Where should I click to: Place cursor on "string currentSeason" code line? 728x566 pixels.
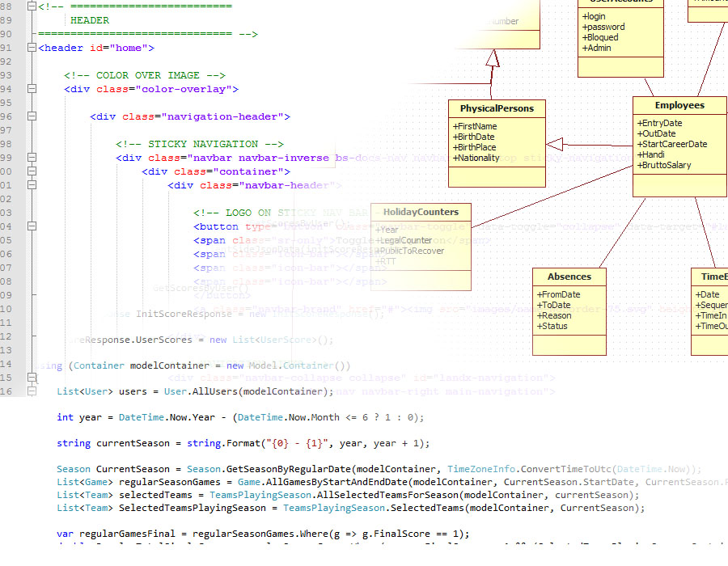pyautogui.click(x=243, y=443)
